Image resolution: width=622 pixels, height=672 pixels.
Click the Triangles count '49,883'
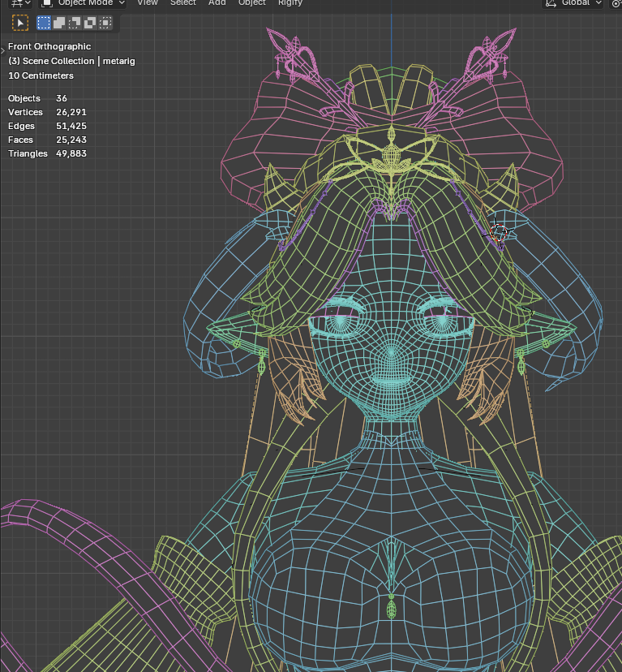click(71, 153)
